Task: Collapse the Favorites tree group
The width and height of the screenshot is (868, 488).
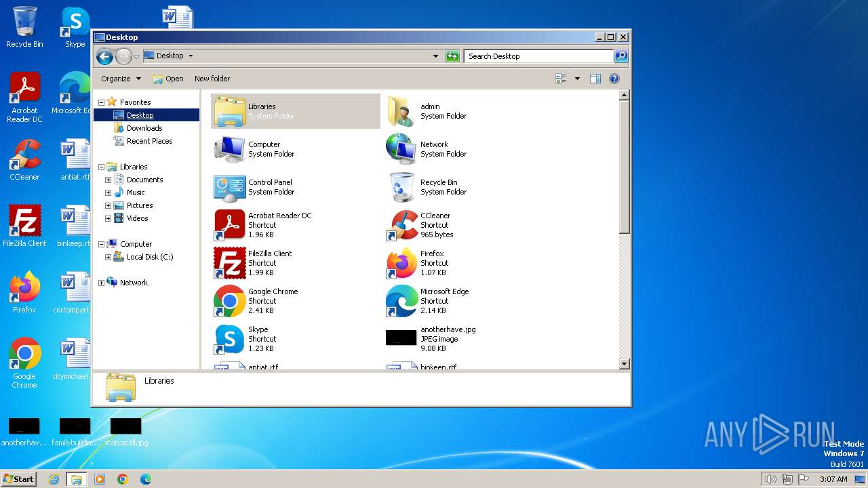Action: point(102,102)
